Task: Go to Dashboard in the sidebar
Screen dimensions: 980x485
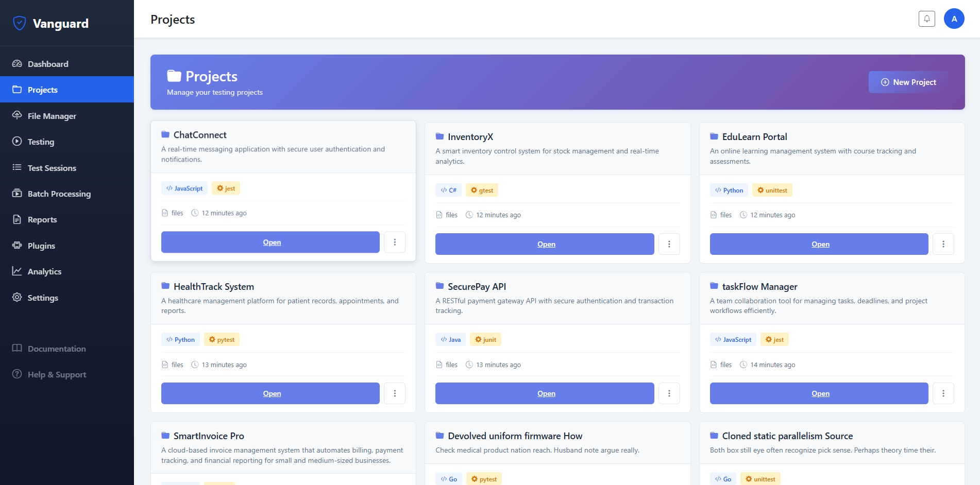Action: point(47,64)
